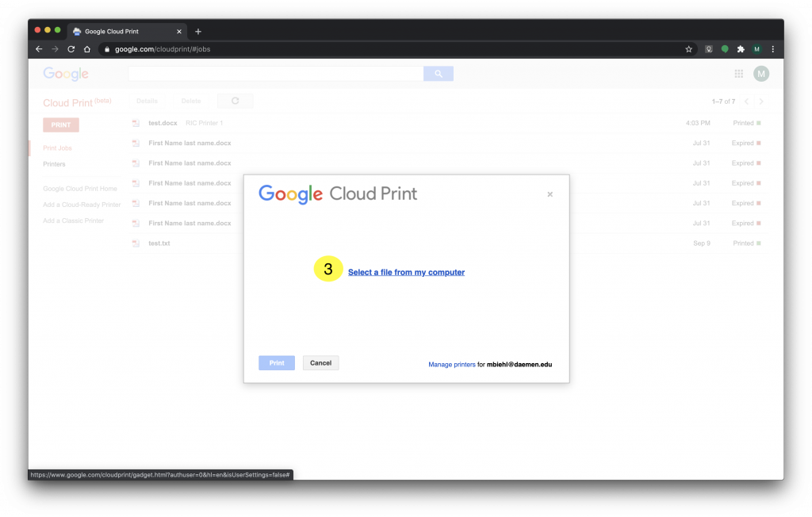Click Add a Cloud-Ready Printer
This screenshot has width=812, height=517.
[82, 205]
